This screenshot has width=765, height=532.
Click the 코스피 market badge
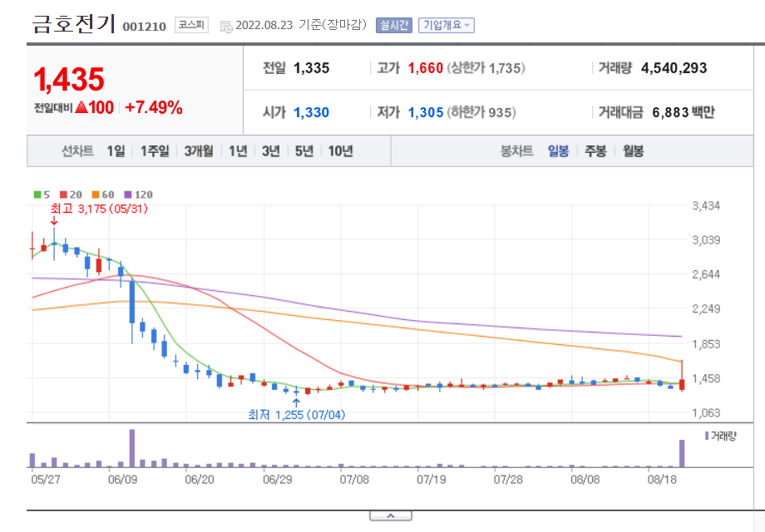[x=191, y=25]
